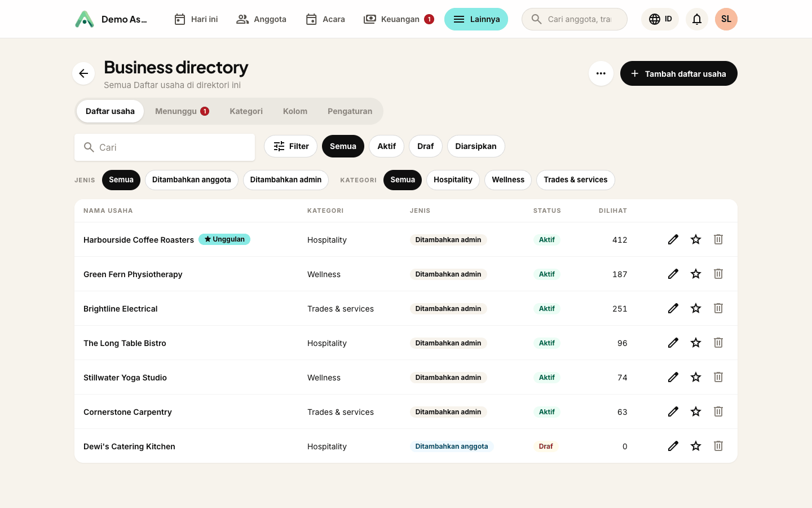Edit Dewi's Catering Kitchen with the pencil icon

pyautogui.click(x=673, y=446)
